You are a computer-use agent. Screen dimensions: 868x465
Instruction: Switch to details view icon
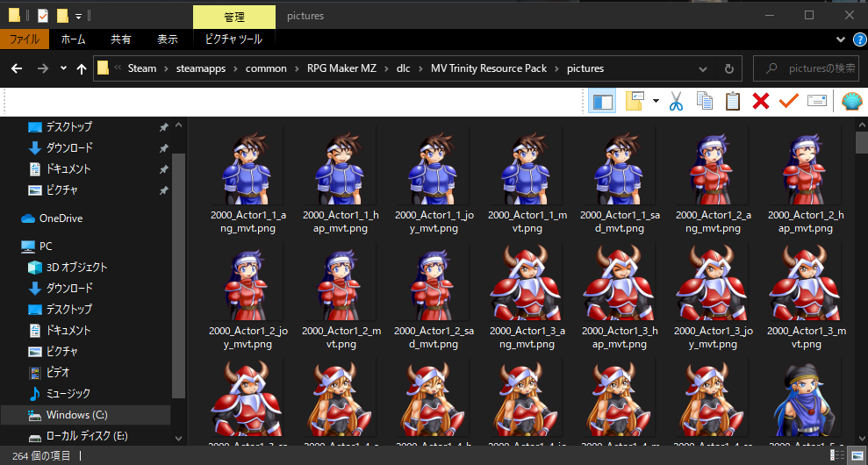point(837,456)
